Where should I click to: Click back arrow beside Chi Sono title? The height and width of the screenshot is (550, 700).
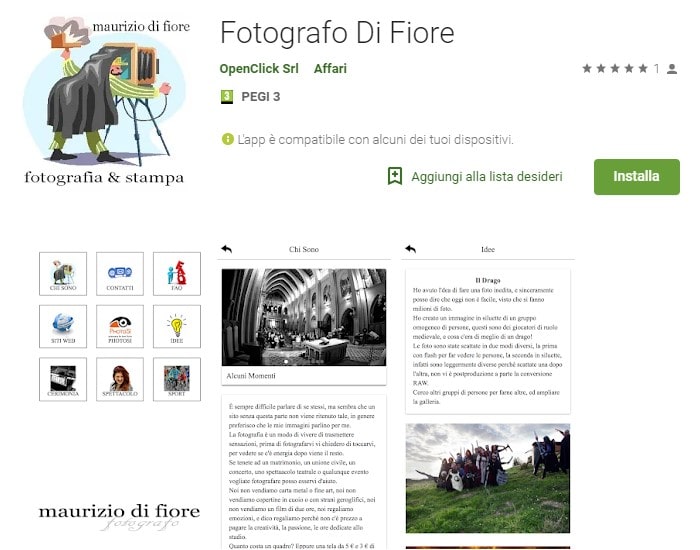click(227, 249)
